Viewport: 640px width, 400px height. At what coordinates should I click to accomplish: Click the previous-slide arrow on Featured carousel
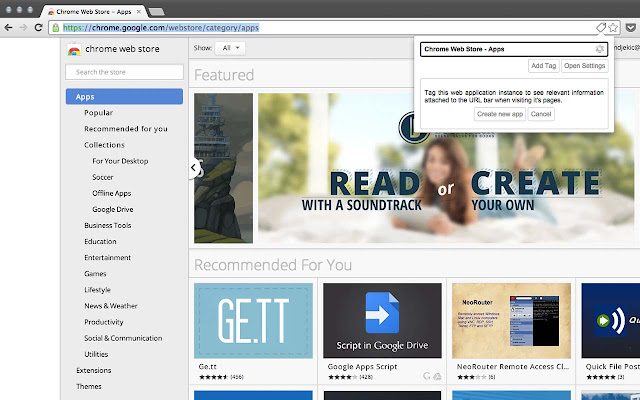pyautogui.click(x=194, y=167)
